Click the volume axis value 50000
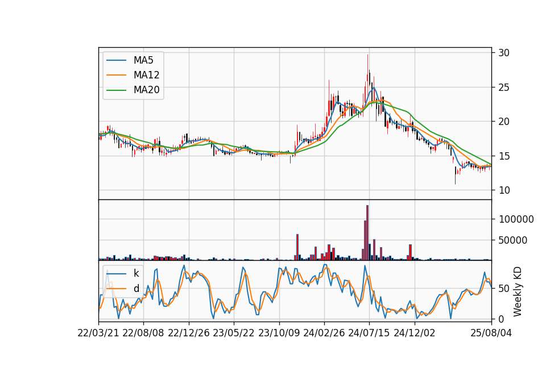The height and width of the screenshot is (392, 546). pos(513,240)
